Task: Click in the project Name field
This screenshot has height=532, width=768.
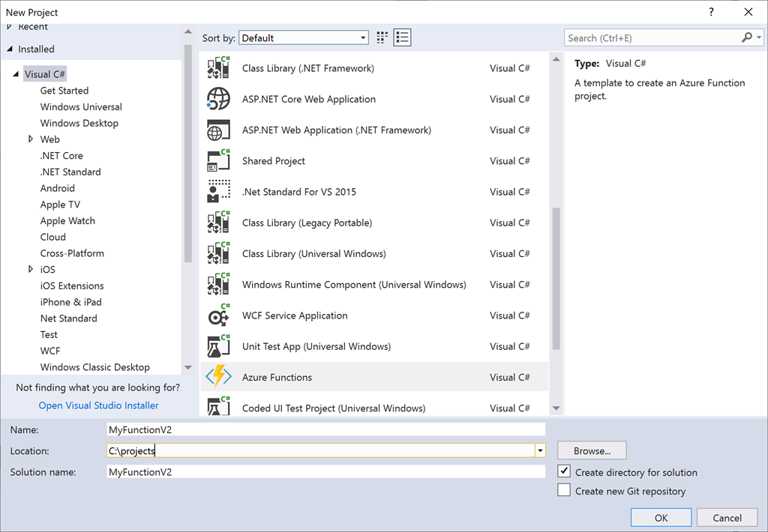Action: pyautogui.click(x=325, y=429)
